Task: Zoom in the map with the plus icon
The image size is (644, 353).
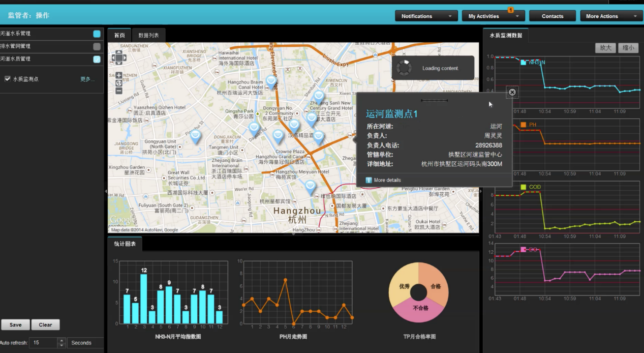Action: (x=119, y=75)
